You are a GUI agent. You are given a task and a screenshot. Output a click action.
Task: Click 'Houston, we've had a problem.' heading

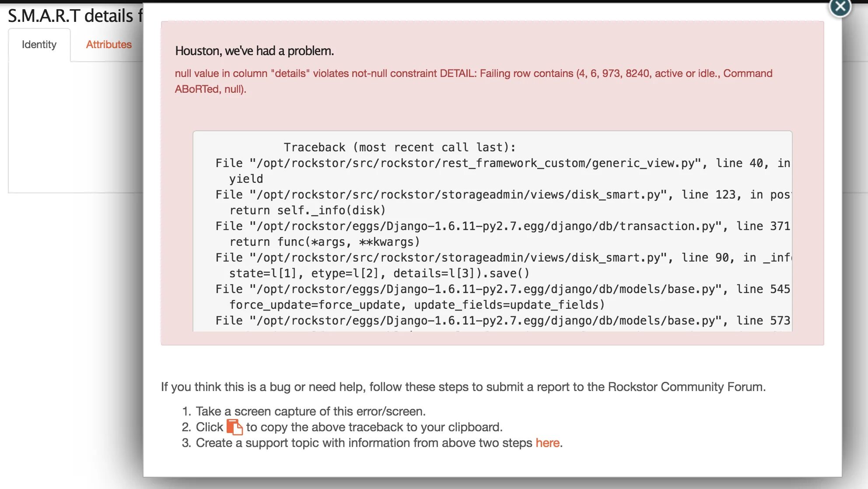(254, 51)
